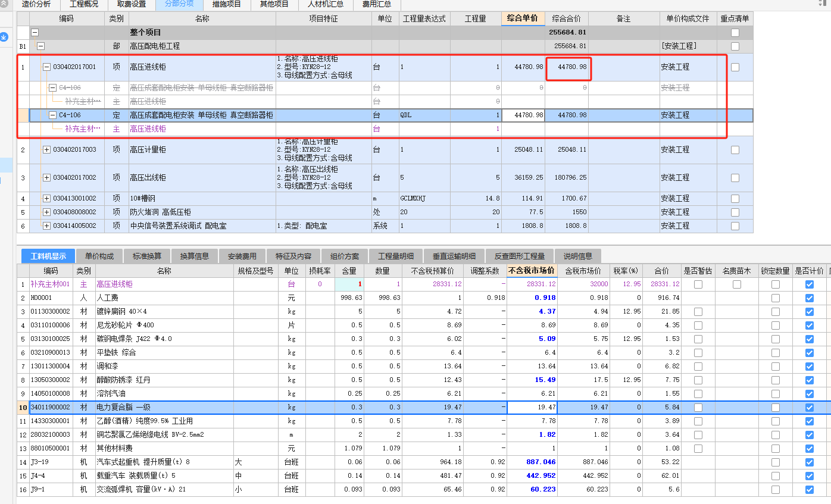
Task: Click the 汽车式起重机 machine row name
Action: [143, 462]
